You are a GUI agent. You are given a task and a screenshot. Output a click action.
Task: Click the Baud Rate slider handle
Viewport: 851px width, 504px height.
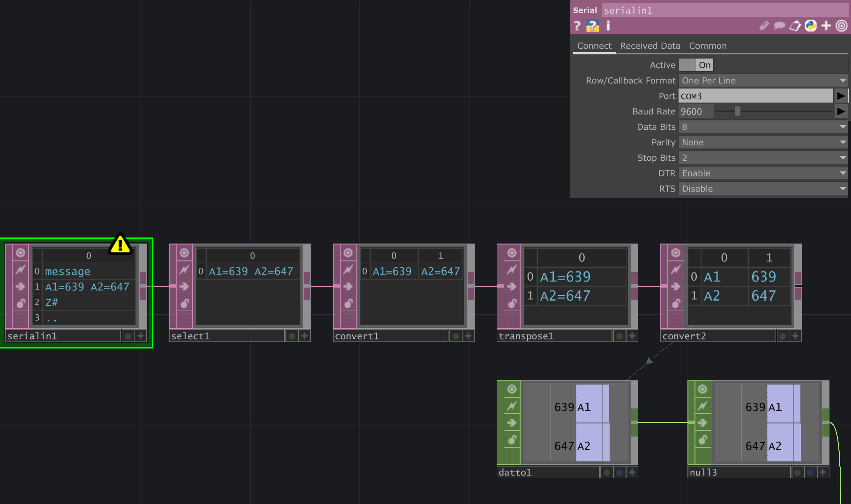pos(737,111)
